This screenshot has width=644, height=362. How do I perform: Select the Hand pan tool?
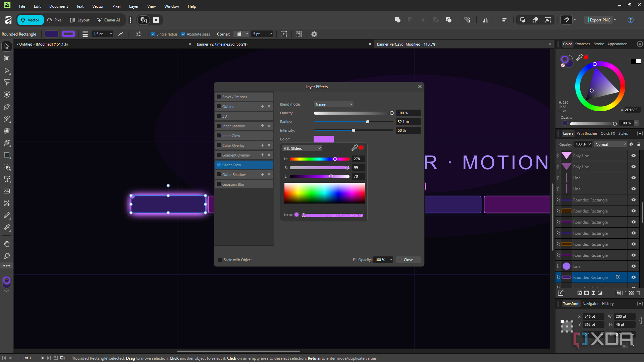pos(6,244)
